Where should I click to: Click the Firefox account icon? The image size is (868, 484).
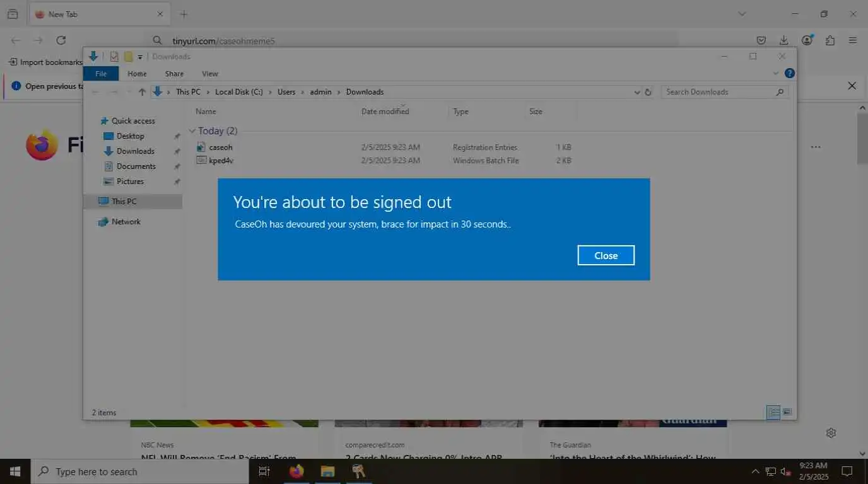[x=807, y=40]
